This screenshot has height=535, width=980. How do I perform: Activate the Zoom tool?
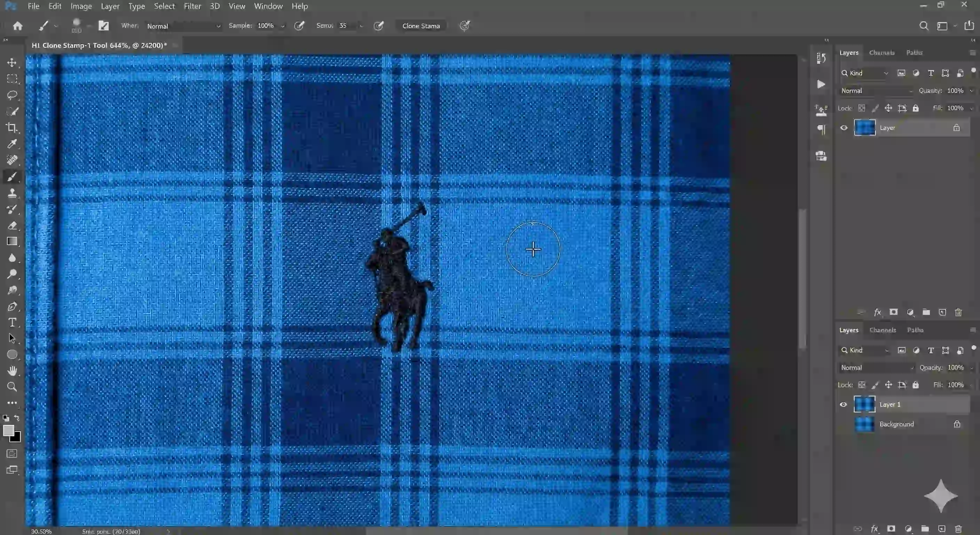(13, 387)
